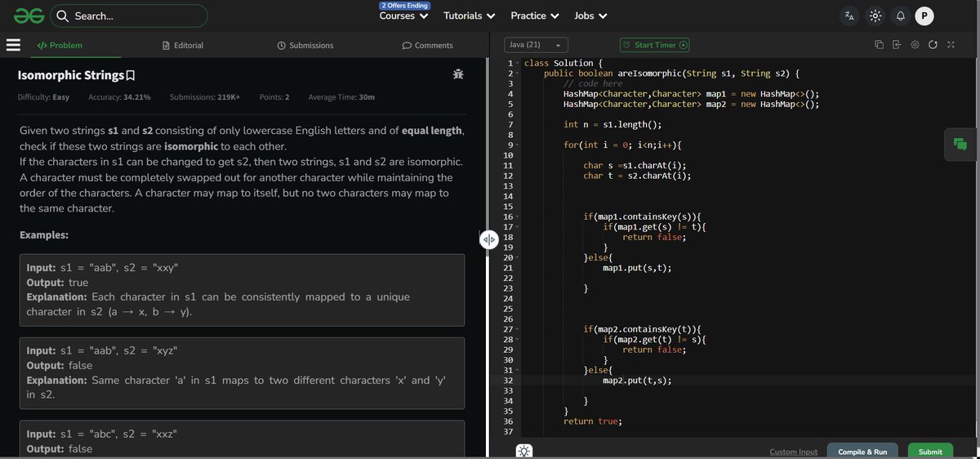Click the '2 Offers Ending' badge
Image resolution: width=980 pixels, height=459 pixels.
404,5
